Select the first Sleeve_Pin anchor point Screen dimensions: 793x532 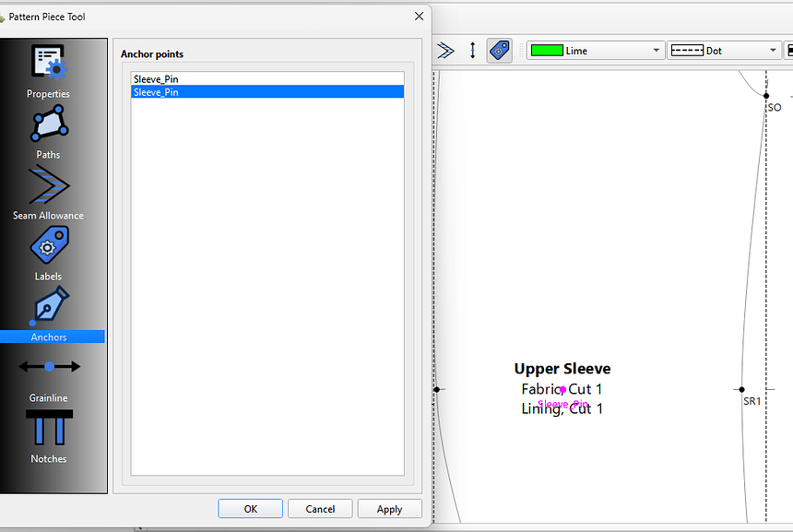267,79
